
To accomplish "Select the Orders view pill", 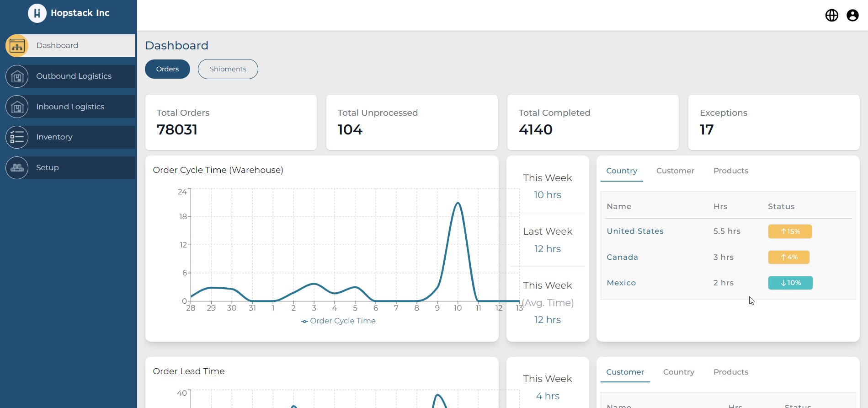I will [x=167, y=69].
